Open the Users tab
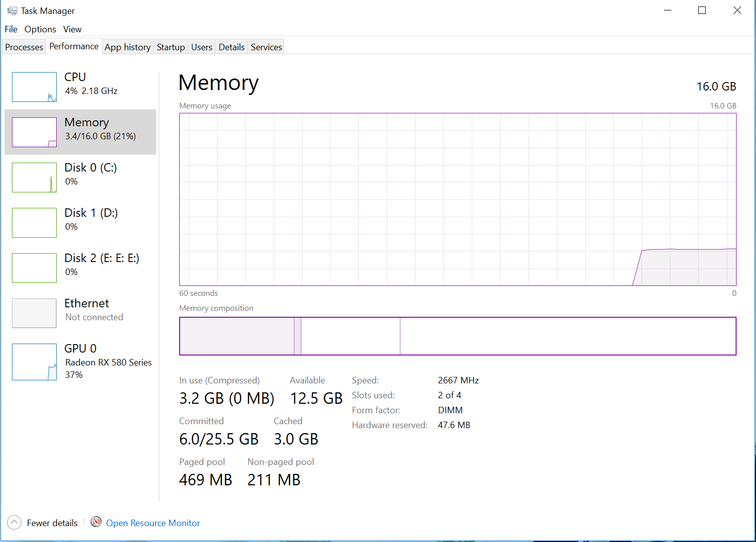 [202, 47]
